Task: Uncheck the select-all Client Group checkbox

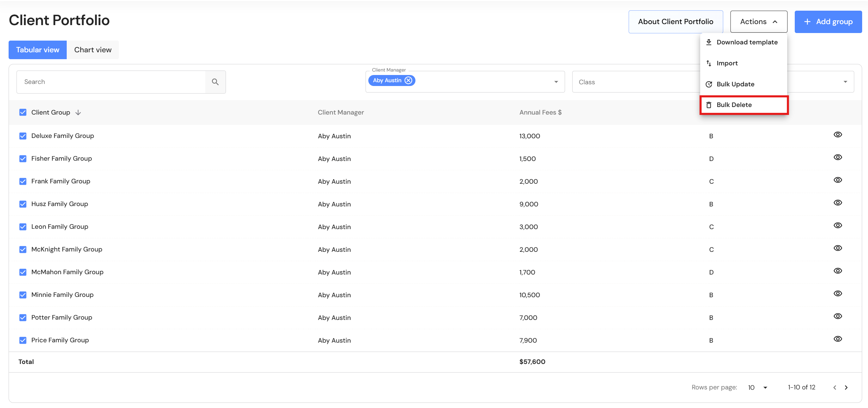Action: point(23,112)
